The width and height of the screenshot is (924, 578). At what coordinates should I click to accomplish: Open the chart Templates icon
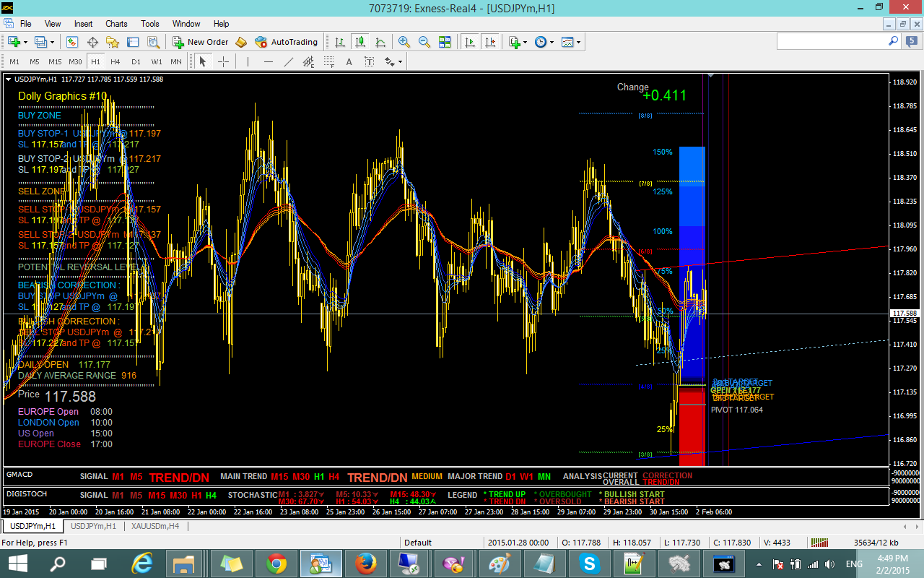(568, 42)
